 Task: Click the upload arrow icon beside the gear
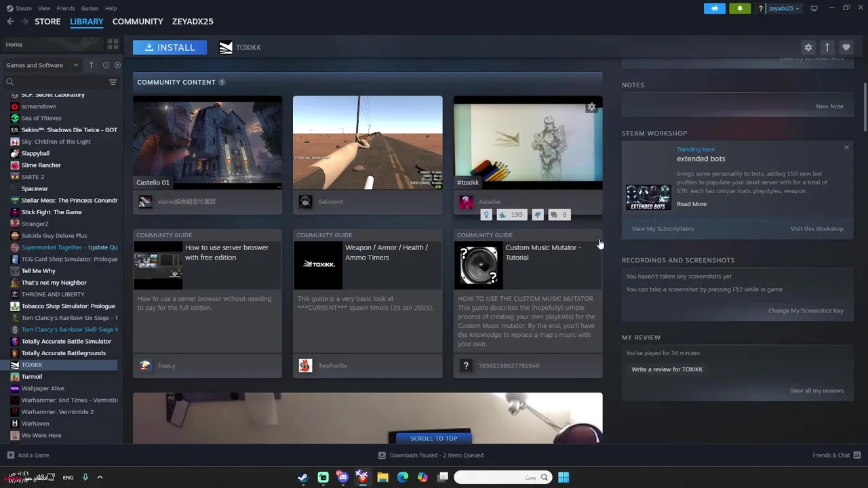(x=827, y=47)
